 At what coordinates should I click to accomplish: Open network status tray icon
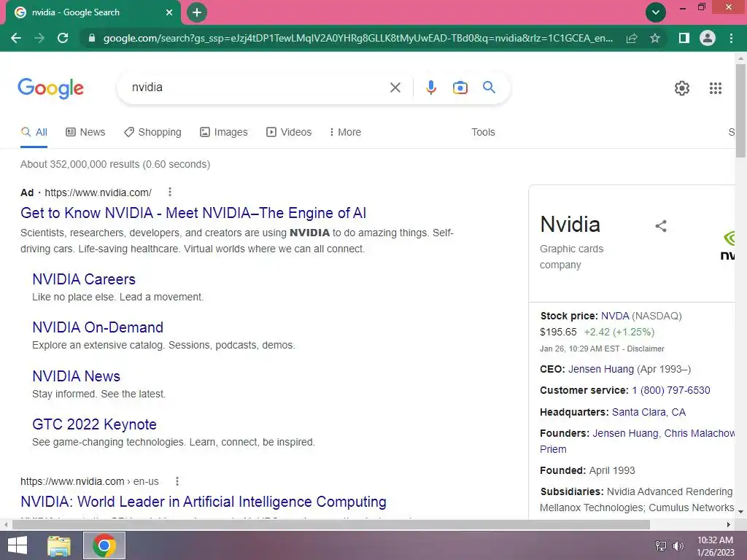661,546
